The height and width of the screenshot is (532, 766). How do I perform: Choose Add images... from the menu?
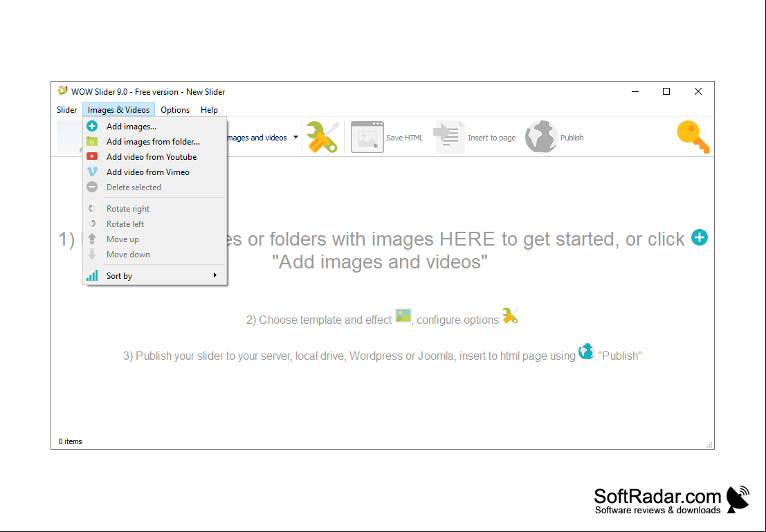(156, 127)
